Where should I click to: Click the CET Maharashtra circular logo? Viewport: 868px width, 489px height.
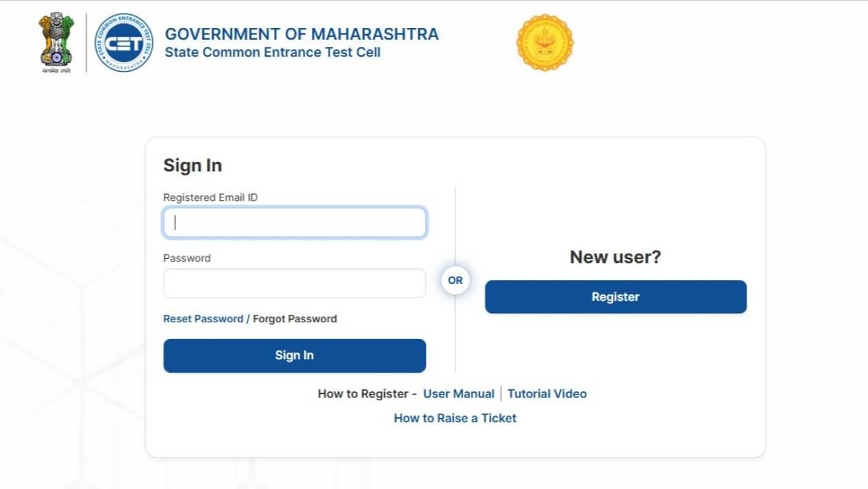click(124, 42)
